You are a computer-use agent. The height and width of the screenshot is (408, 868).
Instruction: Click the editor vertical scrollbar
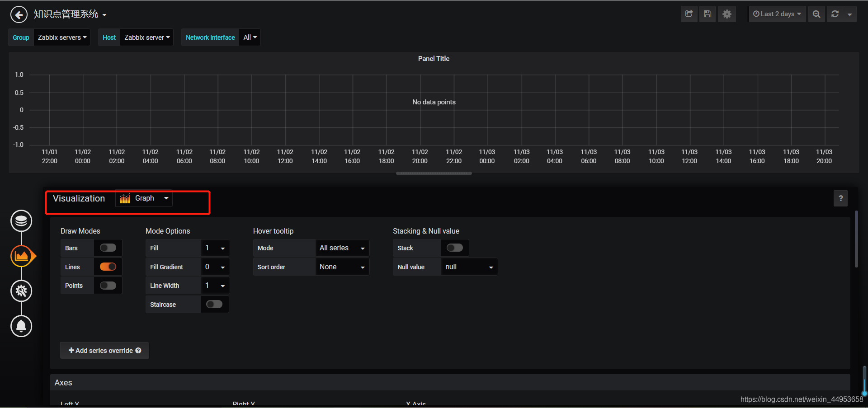(x=856, y=239)
